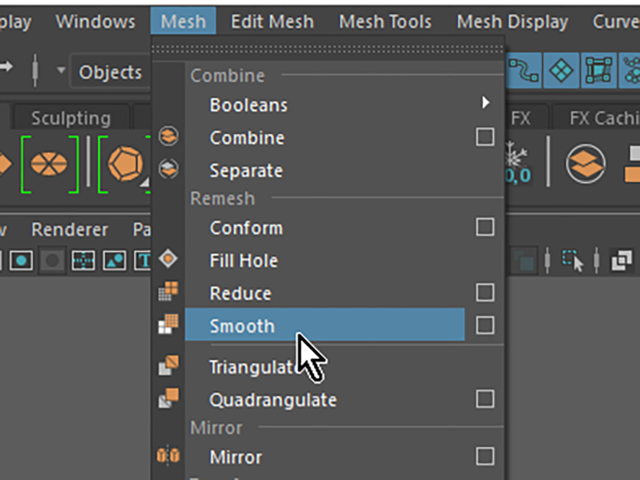The image size is (640, 480).
Task: Choose Separate from the Mesh menu
Action: tap(246, 170)
